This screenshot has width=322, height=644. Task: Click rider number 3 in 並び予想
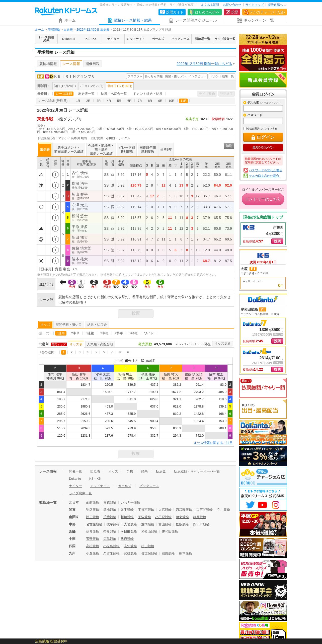(x=107, y=282)
